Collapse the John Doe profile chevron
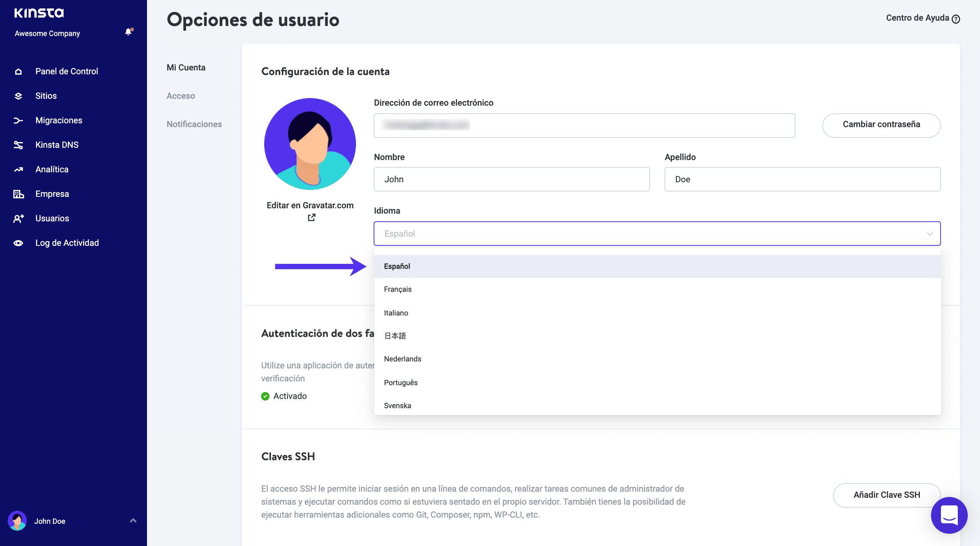Image resolution: width=980 pixels, height=546 pixels. (x=133, y=521)
